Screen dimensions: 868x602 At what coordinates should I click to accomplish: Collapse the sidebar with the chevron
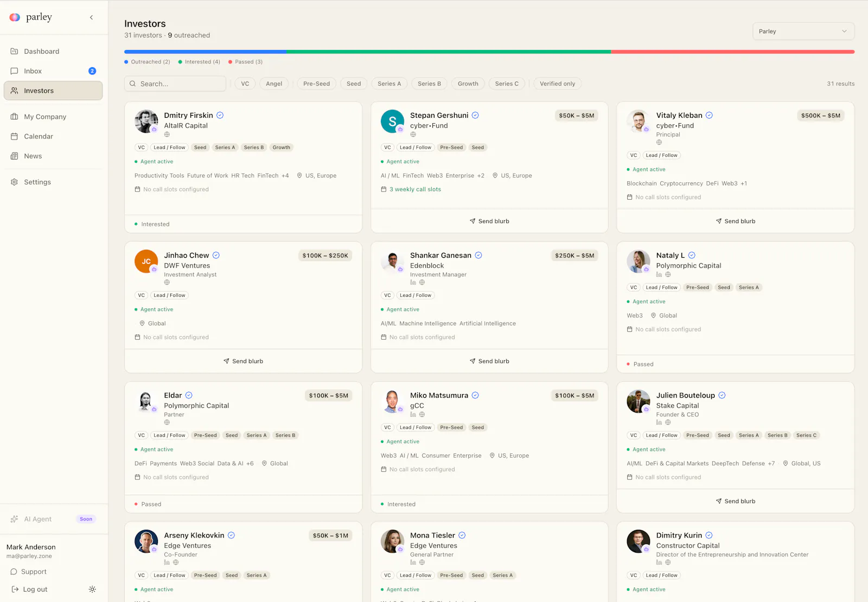tap(91, 17)
